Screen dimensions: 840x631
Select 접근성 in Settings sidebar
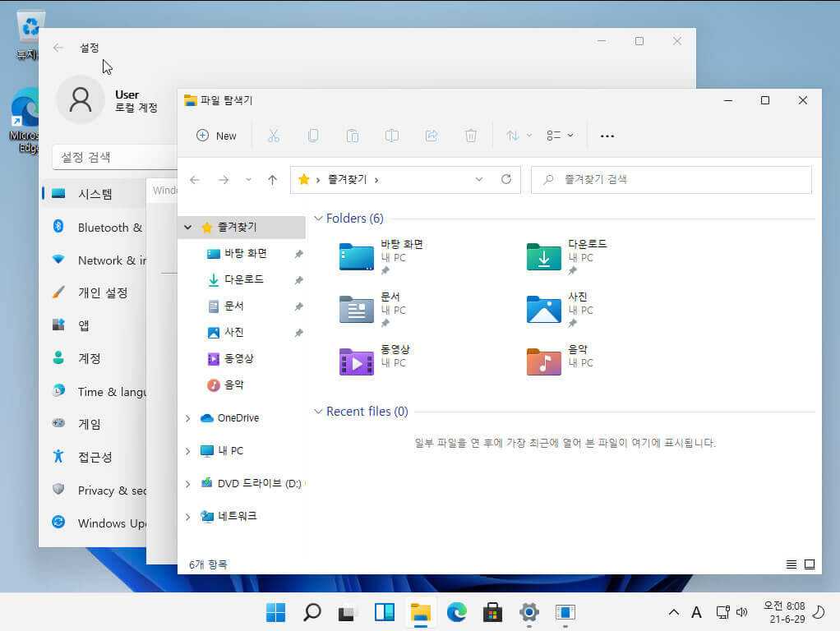pyautogui.click(x=95, y=457)
